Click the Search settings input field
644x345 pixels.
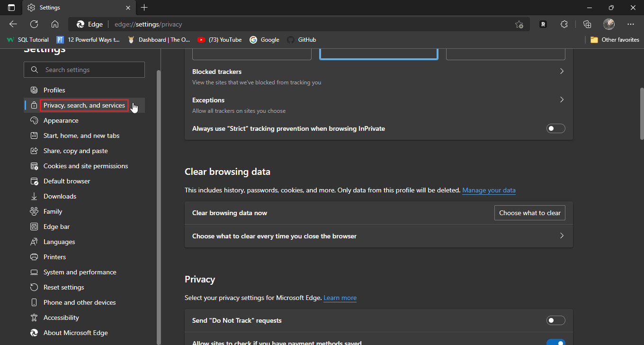point(90,70)
